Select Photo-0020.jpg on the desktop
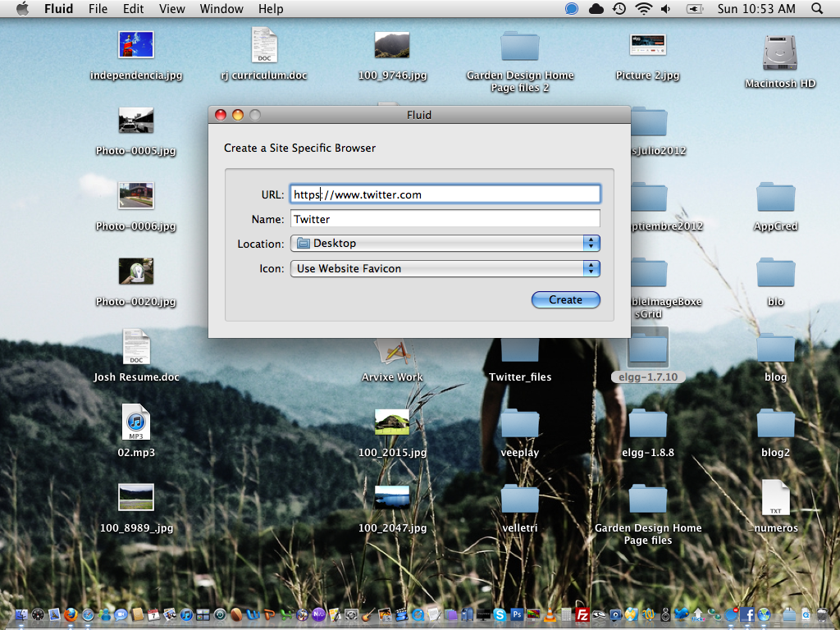Screen dimensions: 840x630 click(136, 271)
